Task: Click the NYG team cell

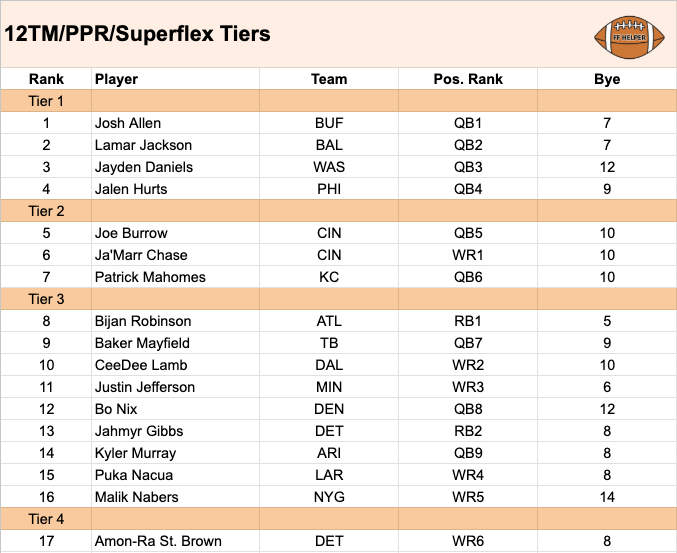Action: click(329, 497)
